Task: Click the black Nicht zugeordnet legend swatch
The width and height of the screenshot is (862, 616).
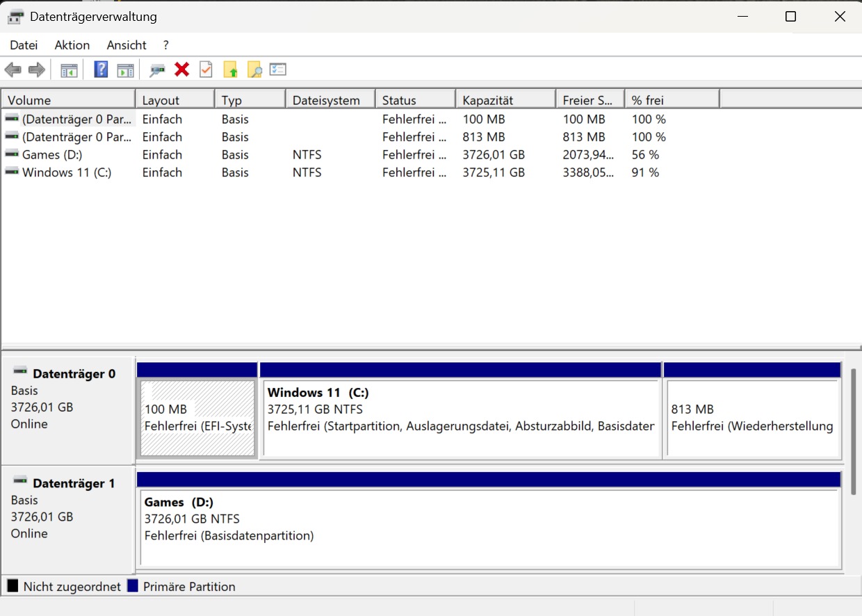Action: pyautogui.click(x=13, y=585)
